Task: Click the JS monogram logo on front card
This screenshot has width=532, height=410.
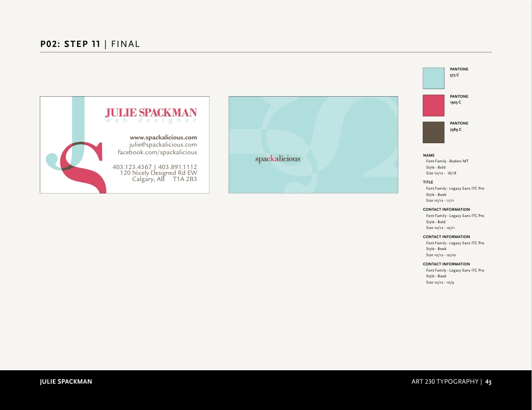Action: point(76,145)
